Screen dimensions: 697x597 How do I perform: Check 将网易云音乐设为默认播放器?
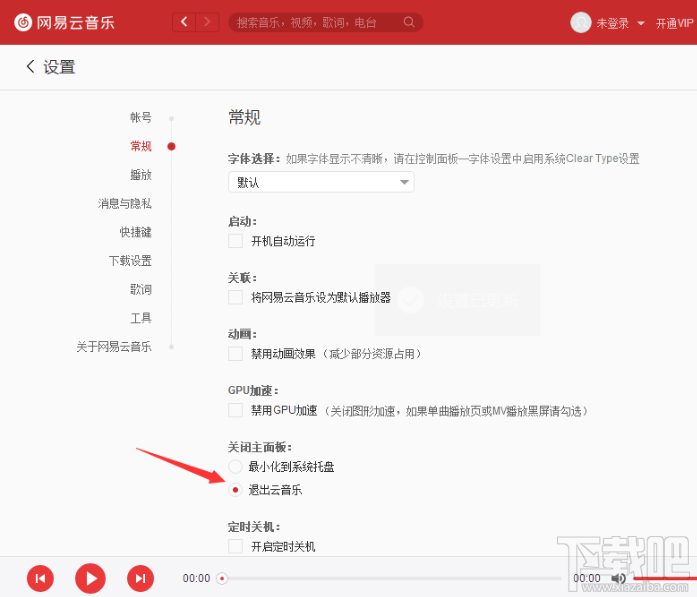click(x=235, y=297)
